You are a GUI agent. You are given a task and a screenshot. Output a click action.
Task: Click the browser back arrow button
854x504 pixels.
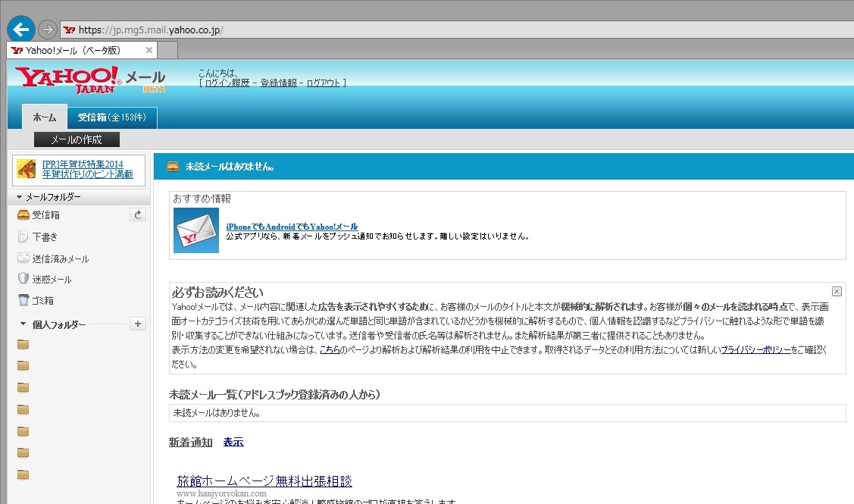pyautogui.click(x=20, y=29)
